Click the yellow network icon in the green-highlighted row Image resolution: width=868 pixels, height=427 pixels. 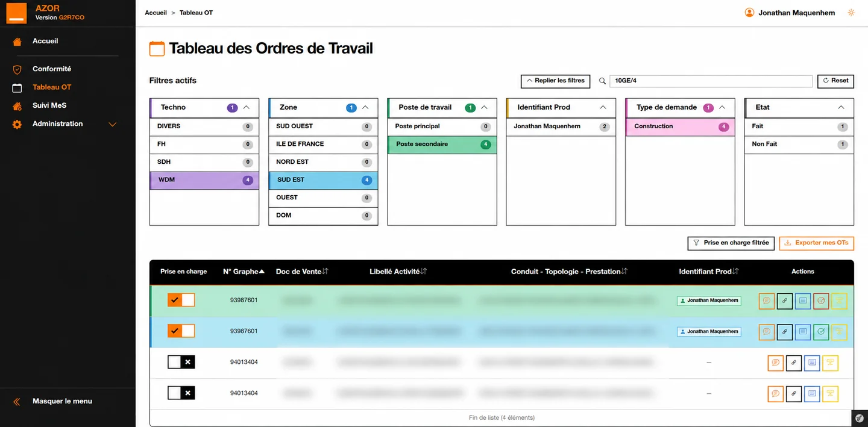click(x=839, y=301)
